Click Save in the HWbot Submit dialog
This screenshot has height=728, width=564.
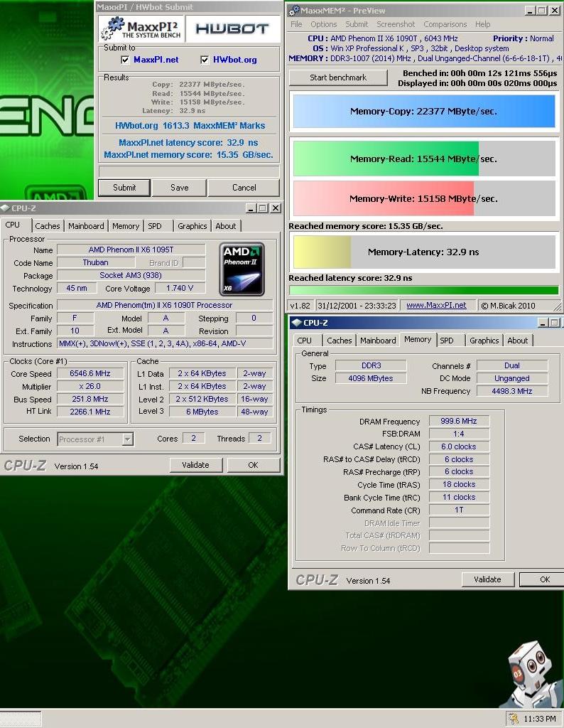click(x=179, y=188)
